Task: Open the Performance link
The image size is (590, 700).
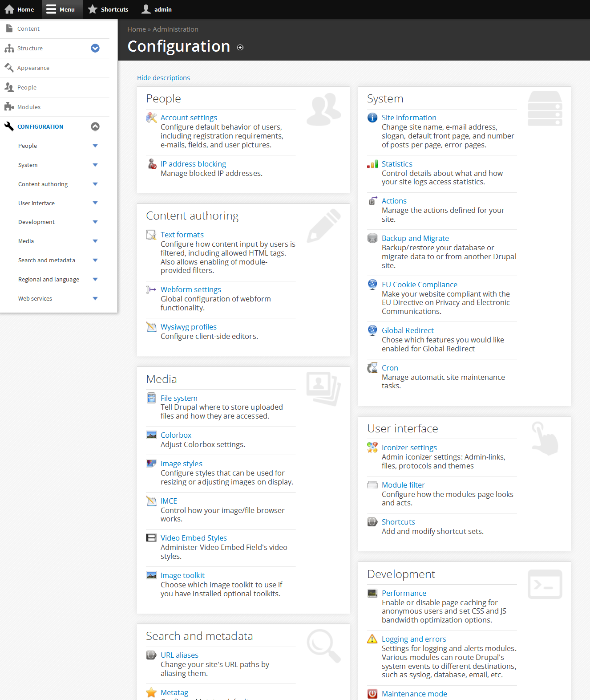Action: [404, 593]
